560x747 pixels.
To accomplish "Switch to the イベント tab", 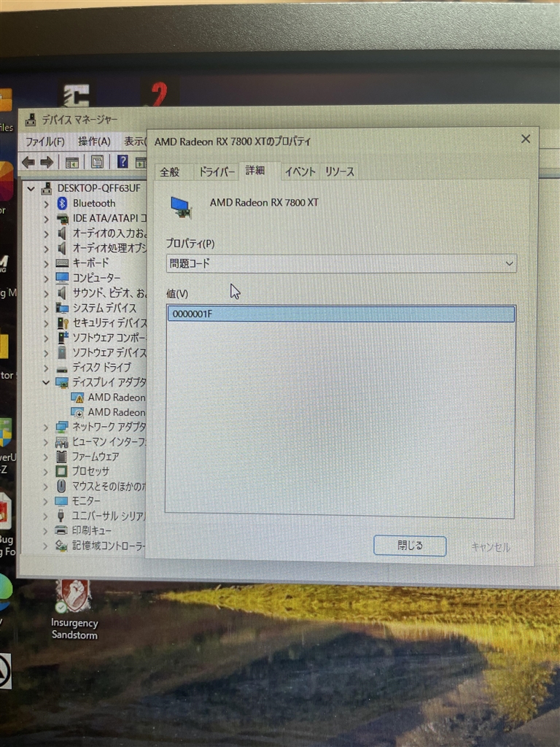I will [300, 171].
